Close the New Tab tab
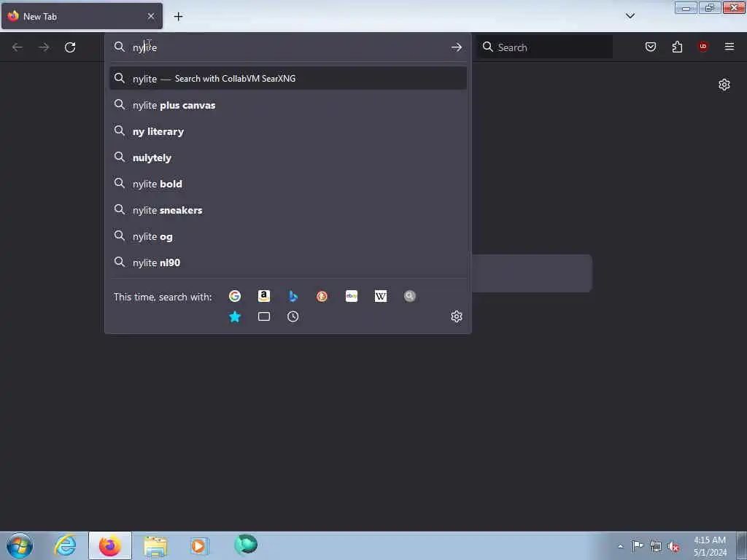Viewport: 747px width, 560px height. tap(151, 16)
